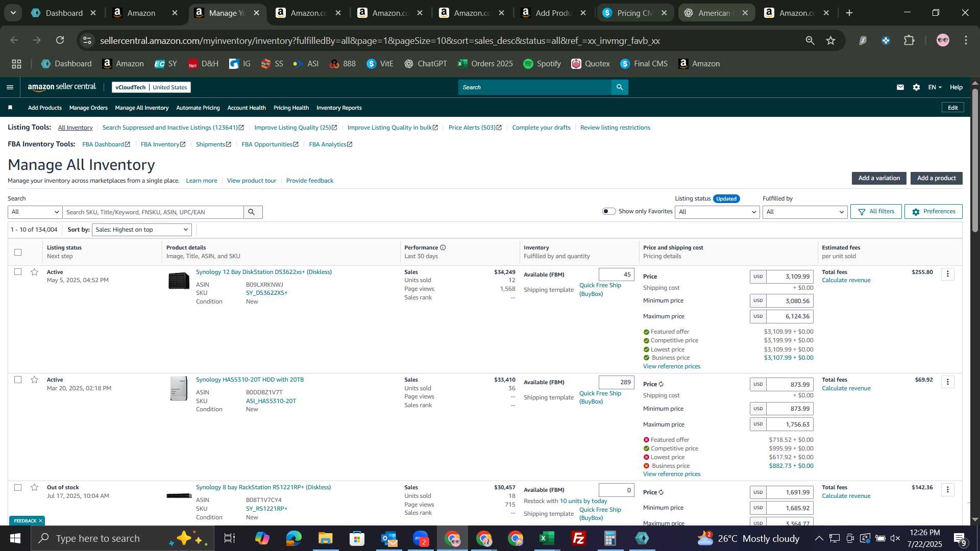The height and width of the screenshot is (551, 980).
Task: Open Pricing Health menu item
Action: [x=291, y=108]
